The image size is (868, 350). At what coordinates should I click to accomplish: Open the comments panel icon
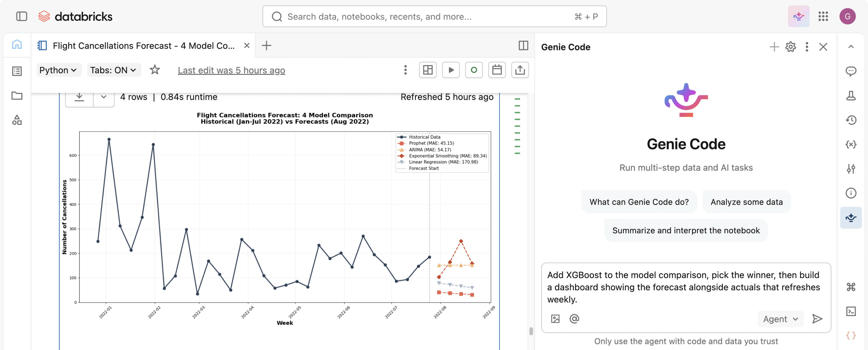pyautogui.click(x=850, y=71)
